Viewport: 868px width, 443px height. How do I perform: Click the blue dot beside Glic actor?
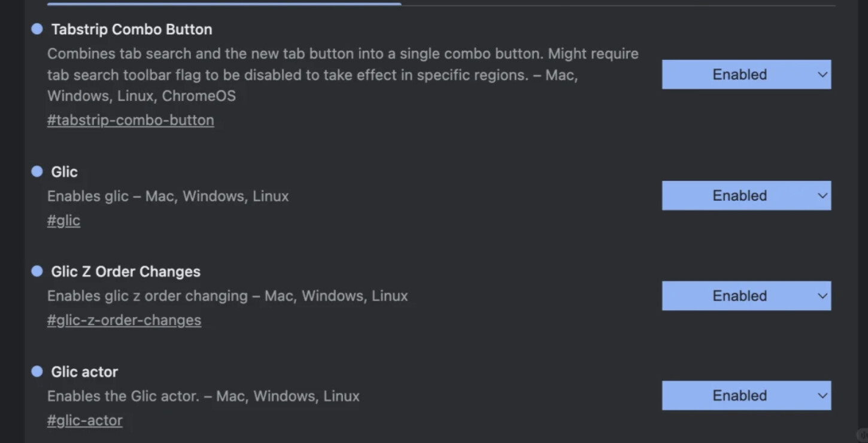pyautogui.click(x=37, y=371)
